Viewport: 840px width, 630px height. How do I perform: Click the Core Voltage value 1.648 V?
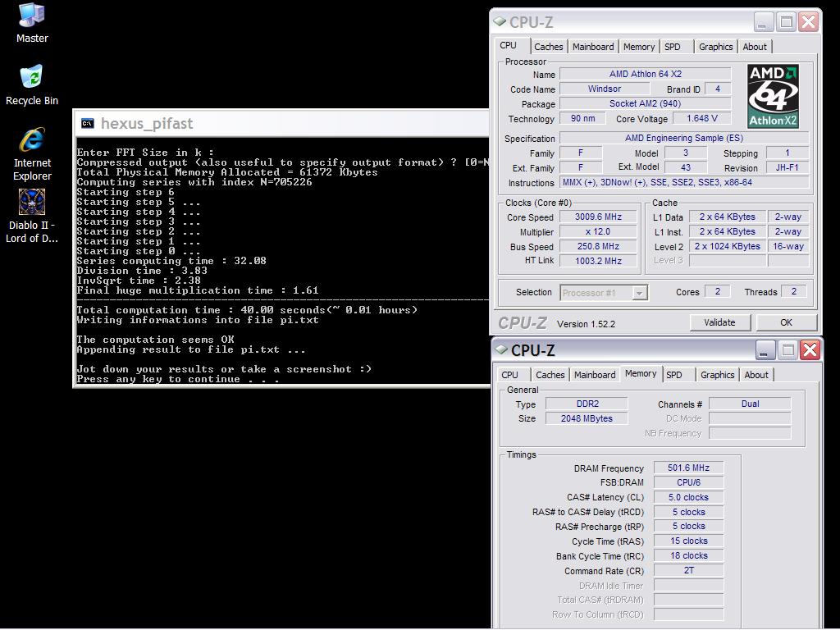(x=702, y=118)
